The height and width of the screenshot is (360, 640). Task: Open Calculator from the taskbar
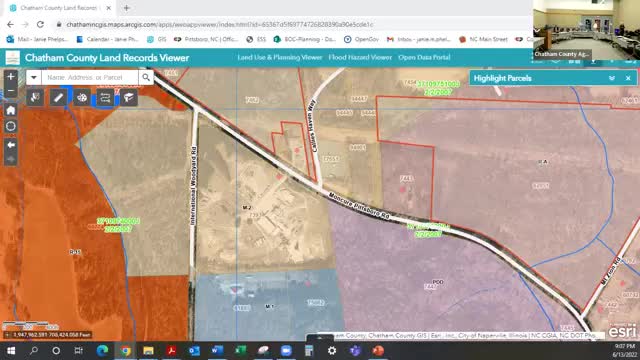[309, 351]
